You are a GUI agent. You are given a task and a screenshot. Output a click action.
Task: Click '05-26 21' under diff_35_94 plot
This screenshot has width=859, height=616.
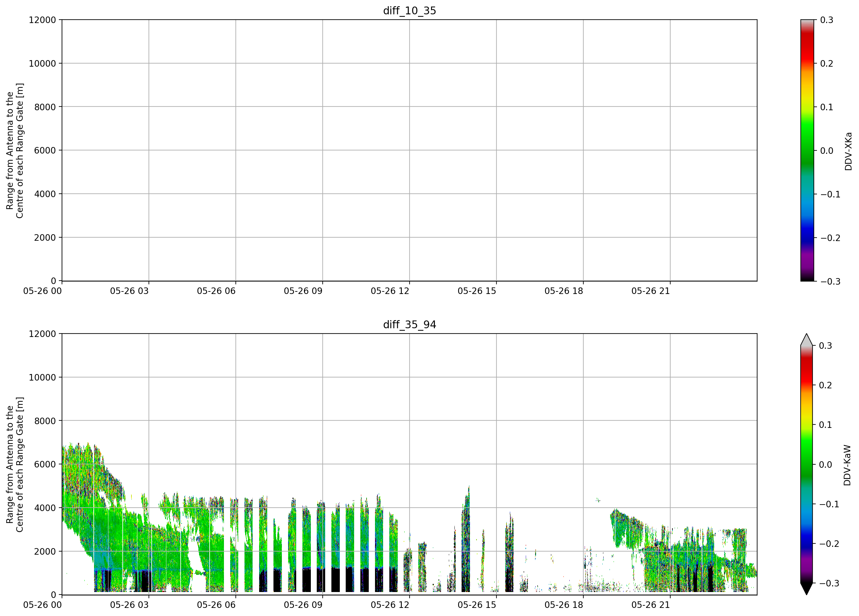651,605
